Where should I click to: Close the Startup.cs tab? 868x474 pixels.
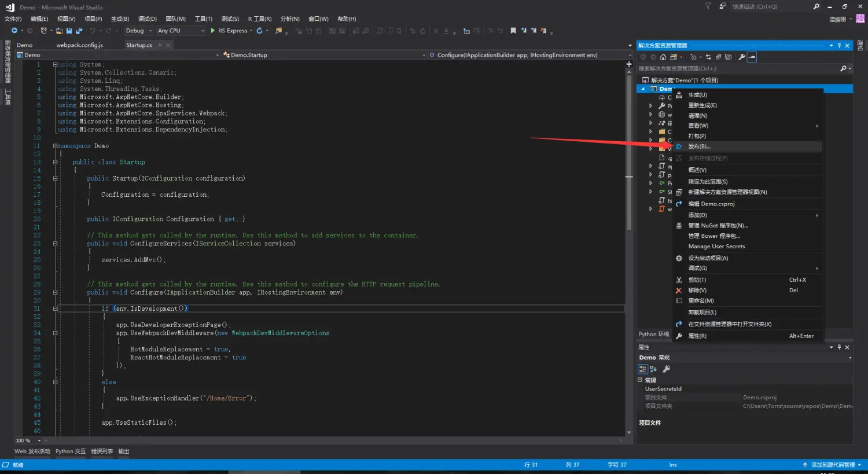coord(168,45)
